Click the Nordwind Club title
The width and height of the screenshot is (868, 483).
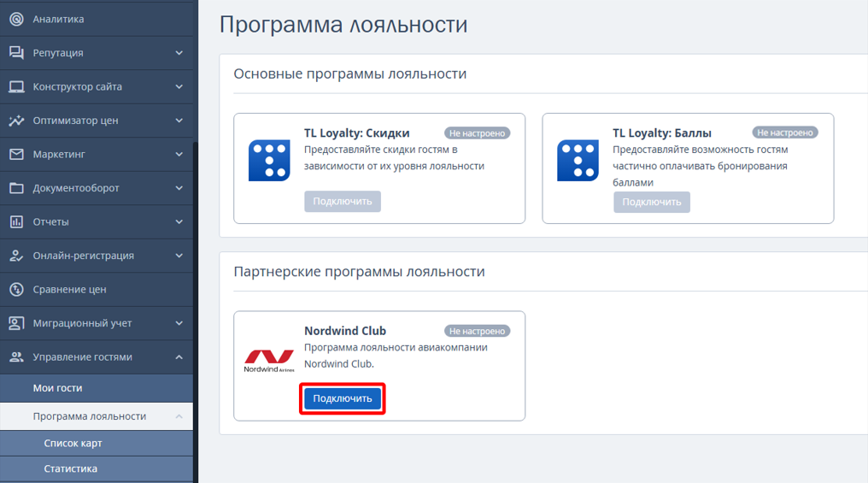345,331
